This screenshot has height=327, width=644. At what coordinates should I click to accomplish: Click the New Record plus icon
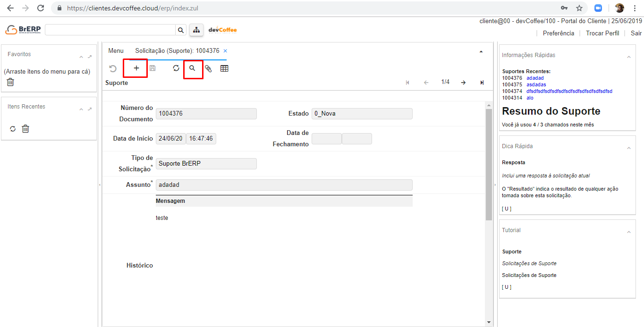(136, 68)
